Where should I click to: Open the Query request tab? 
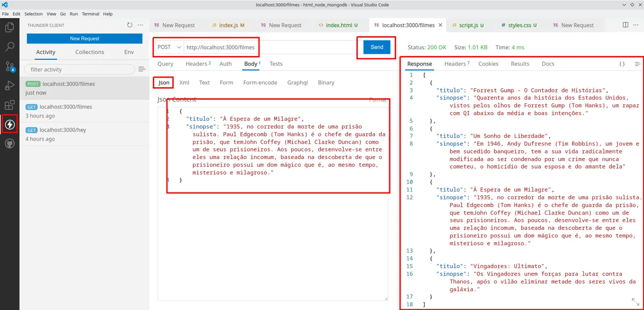point(166,64)
